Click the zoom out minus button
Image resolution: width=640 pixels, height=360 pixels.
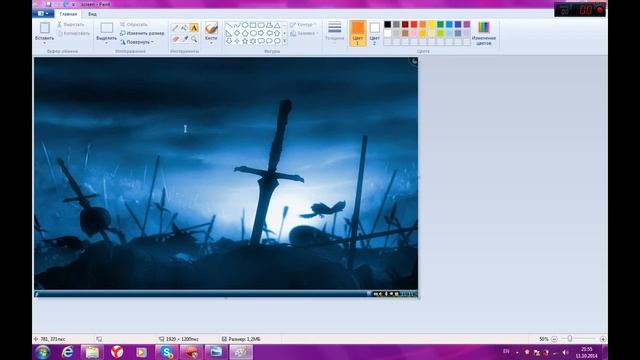554,339
